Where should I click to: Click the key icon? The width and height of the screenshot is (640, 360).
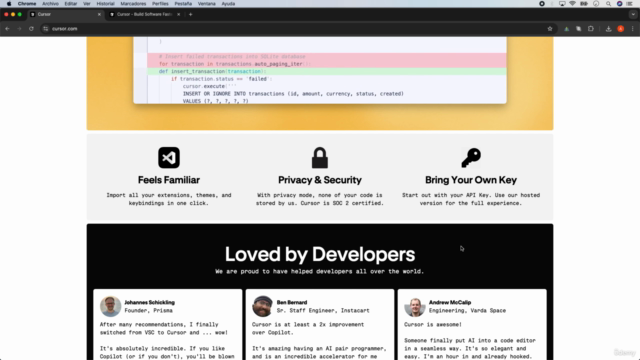click(x=471, y=158)
